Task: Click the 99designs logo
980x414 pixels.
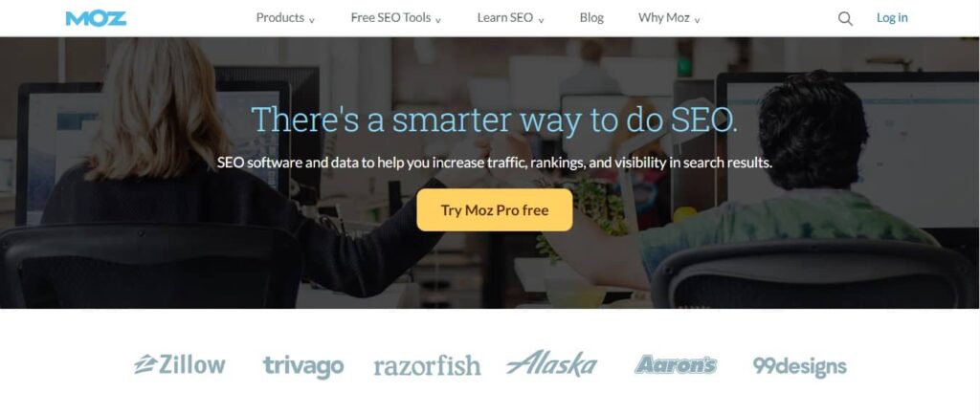Action: point(800,365)
